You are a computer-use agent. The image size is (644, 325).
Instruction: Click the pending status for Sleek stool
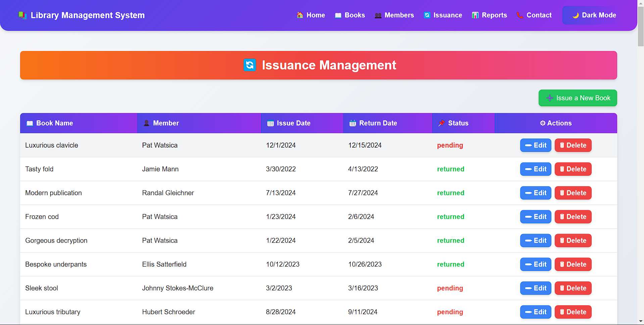[450, 288]
